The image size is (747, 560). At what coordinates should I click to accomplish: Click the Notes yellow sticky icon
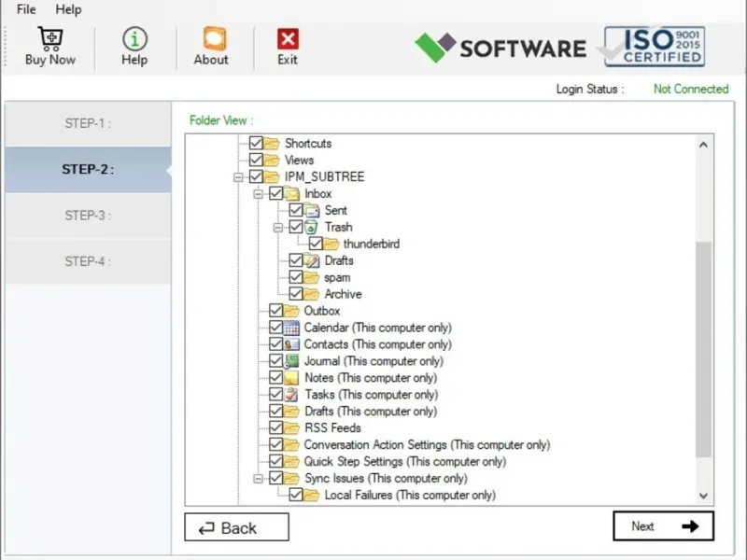click(291, 378)
